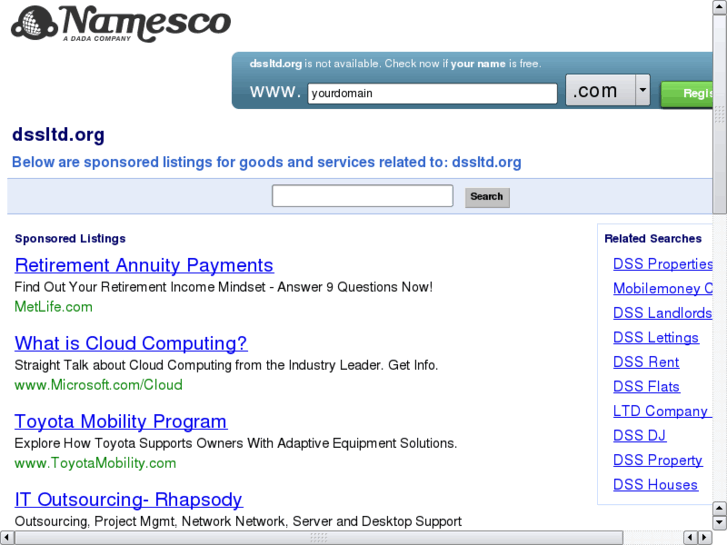The image size is (727, 545).
Task: Click the Search button
Action: 487,197
